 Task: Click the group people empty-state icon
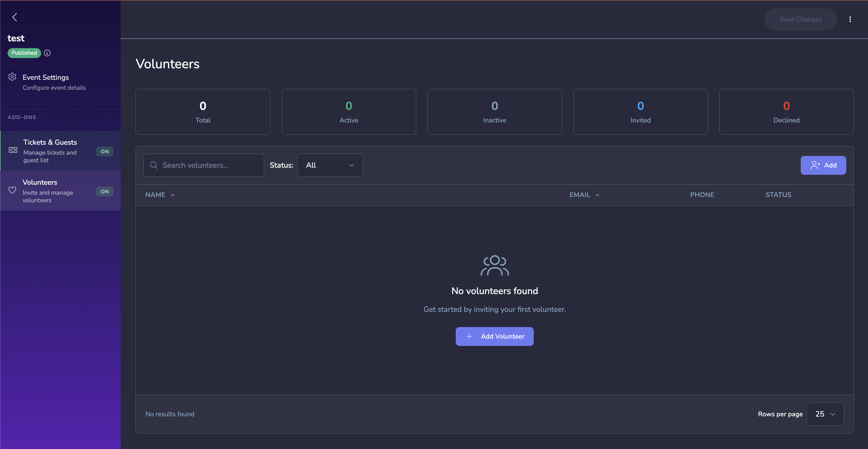[x=494, y=265]
